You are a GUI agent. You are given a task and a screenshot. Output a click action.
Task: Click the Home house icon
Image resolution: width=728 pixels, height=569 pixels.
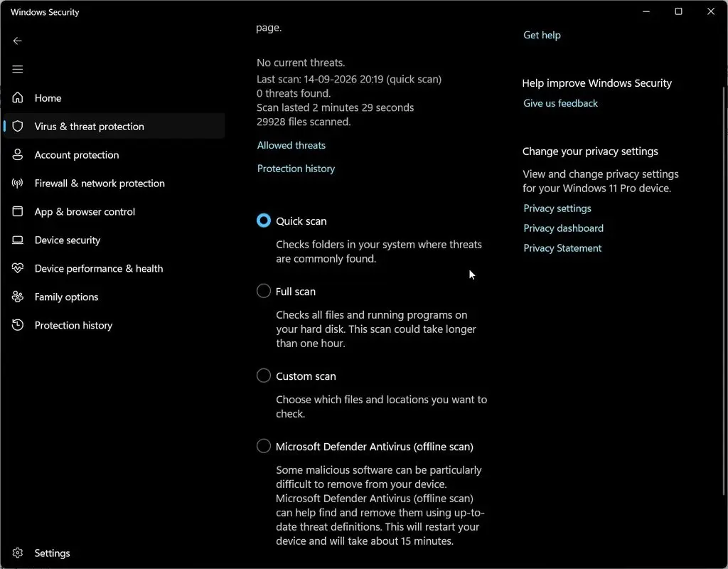[x=18, y=97]
